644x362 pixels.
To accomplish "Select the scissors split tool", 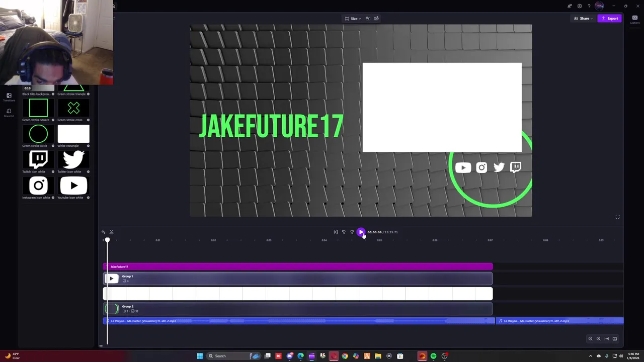I will [x=111, y=232].
